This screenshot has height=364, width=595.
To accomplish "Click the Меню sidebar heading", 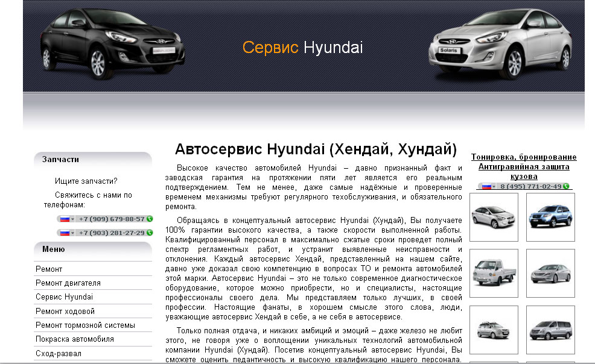I will tap(54, 249).
